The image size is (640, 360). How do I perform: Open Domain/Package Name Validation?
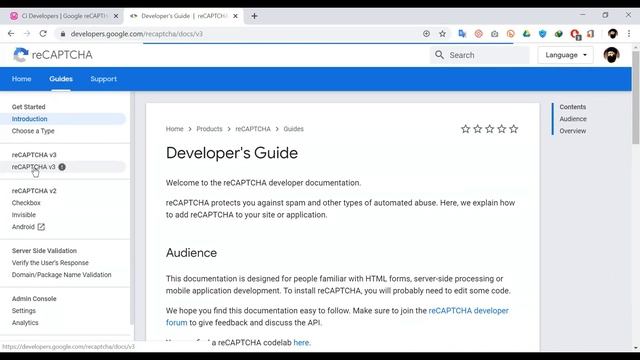click(62, 275)
